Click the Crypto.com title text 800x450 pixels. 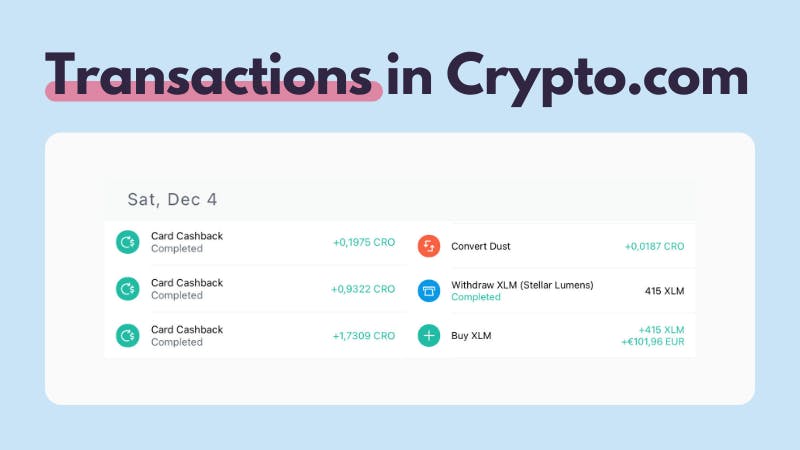[597, 78]
